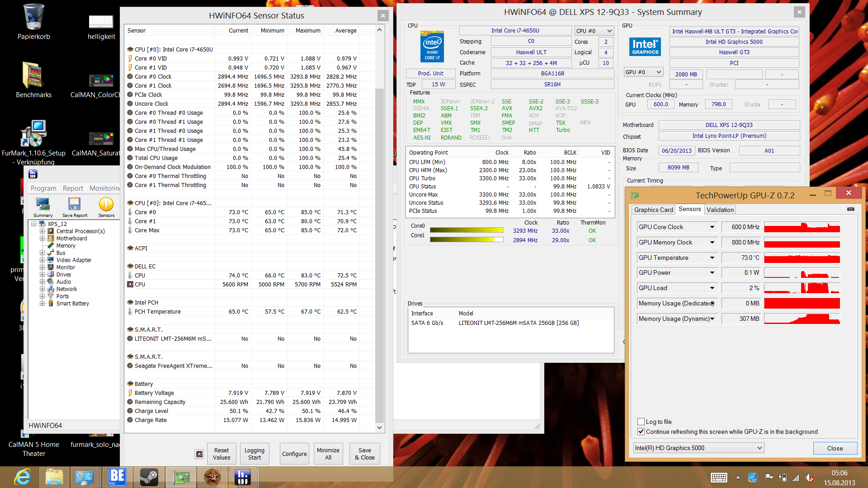Expand the Central Processor(s) tree node

[42, 231]
